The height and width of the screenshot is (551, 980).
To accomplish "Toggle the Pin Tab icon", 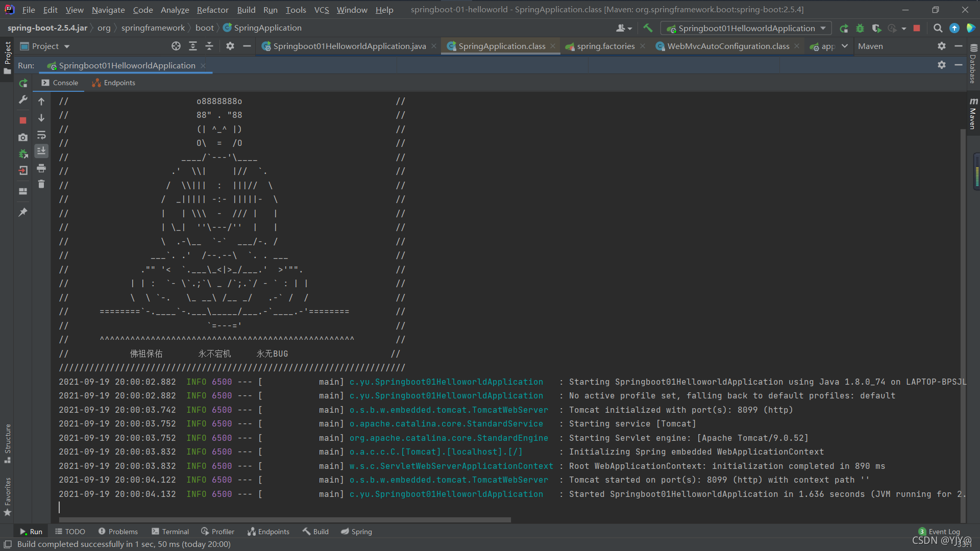I will (x=23, y=212).
